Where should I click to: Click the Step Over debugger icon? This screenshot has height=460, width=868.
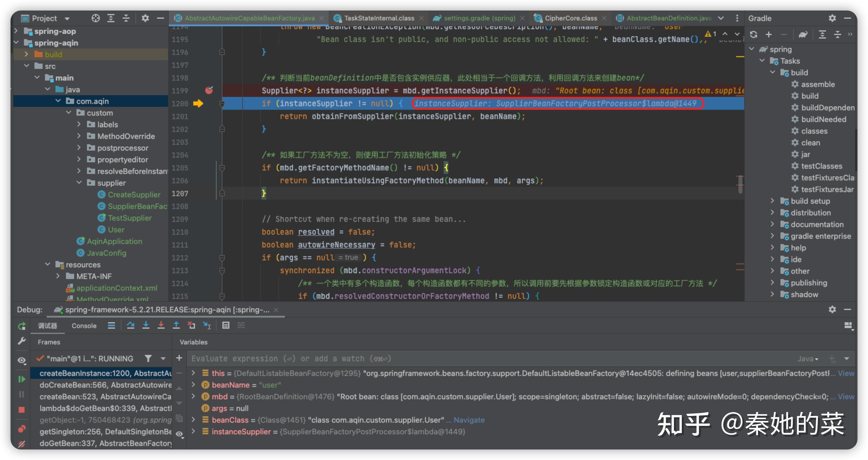[x=130, y=325]
